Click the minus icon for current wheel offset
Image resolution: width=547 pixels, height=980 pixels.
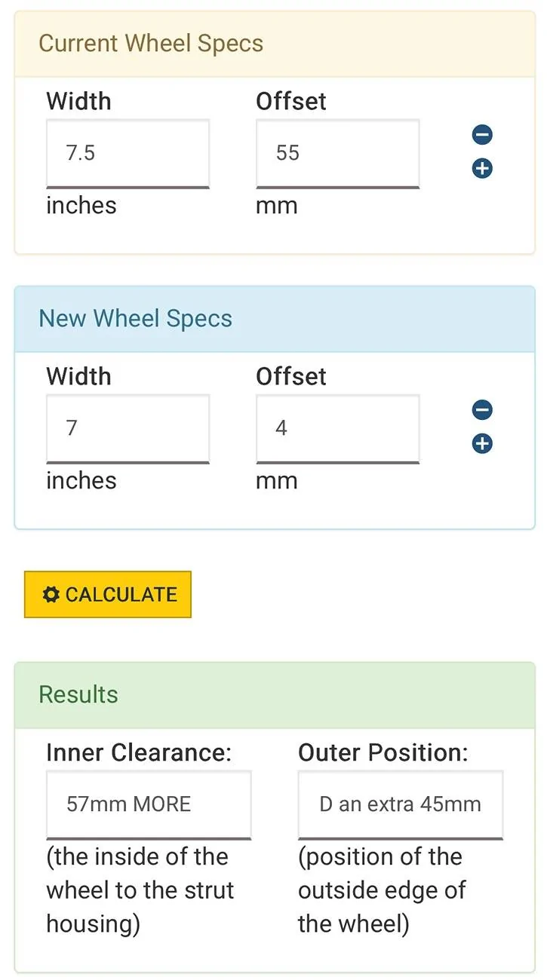[x=481, y=134]
